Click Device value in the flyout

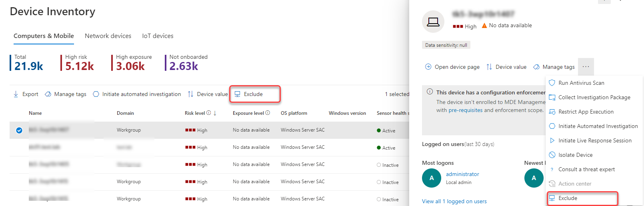[506, 67]
